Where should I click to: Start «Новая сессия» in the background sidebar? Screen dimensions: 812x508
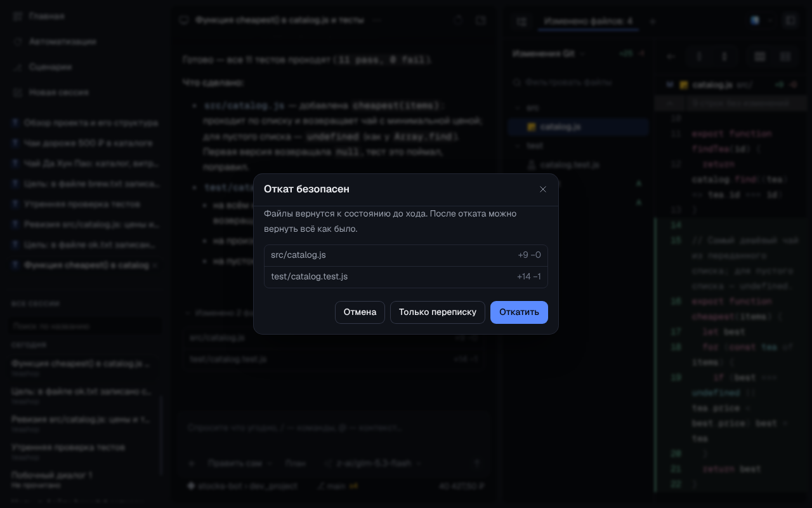click(51, 92)
